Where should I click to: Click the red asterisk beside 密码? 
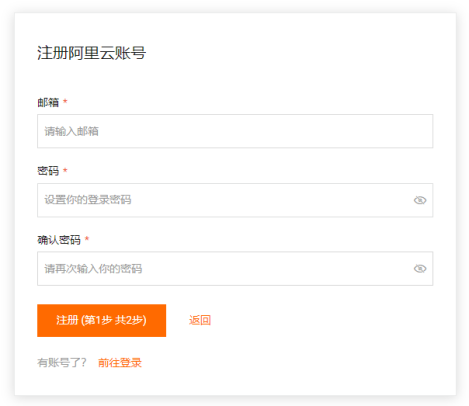pyautogui.click(x=65, y=170)
